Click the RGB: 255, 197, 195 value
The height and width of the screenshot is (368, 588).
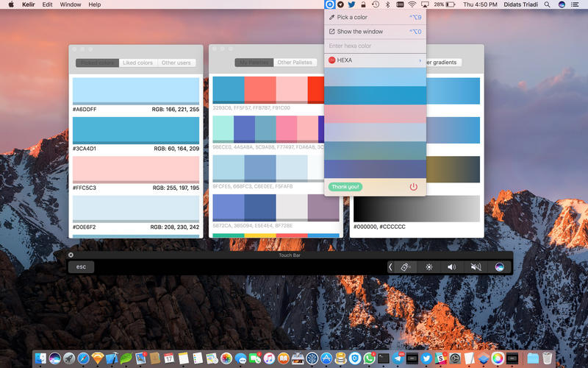pos(176,188)
